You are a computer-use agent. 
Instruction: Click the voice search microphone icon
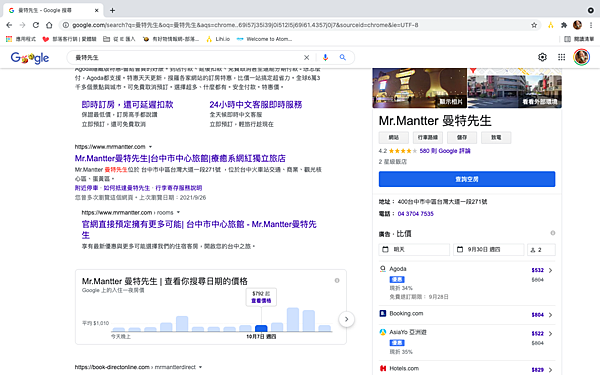point(325,57)
